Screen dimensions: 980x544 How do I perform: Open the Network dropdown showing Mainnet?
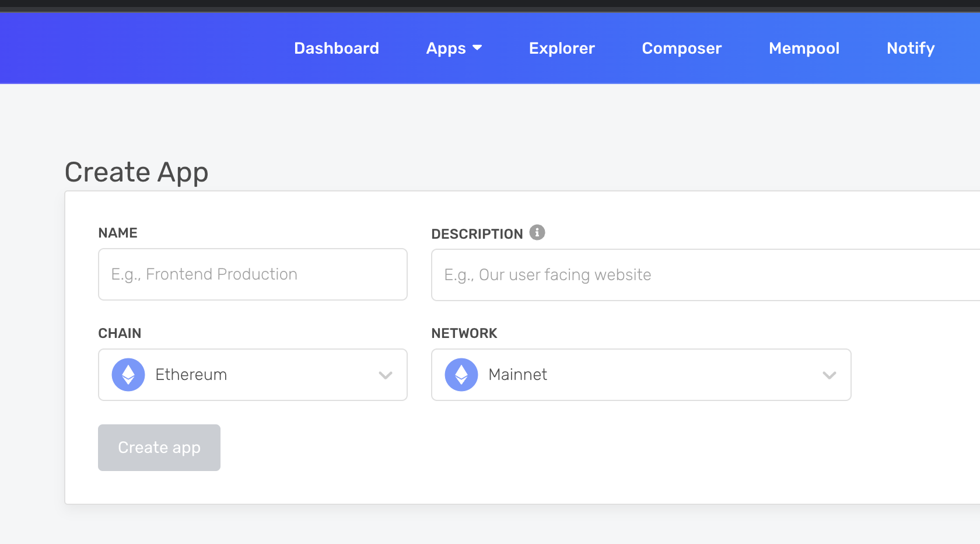641,375
